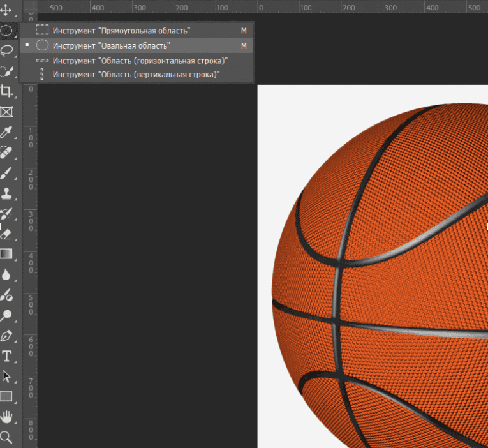The image size is (488, 448).
Task: Choose the Frame tool
Action: pyautogui.click(x=6, y=112)
